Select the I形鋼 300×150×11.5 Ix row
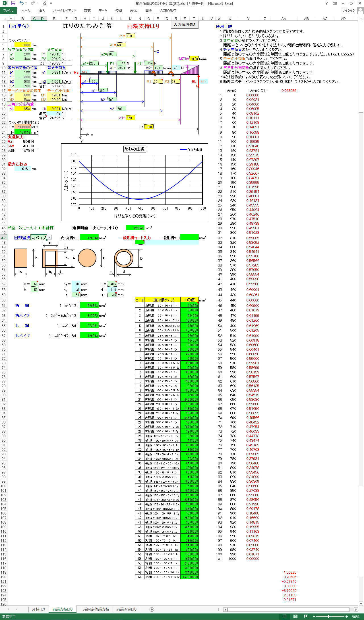The height and width of the screenshot is (620, 364). [167, 577]
